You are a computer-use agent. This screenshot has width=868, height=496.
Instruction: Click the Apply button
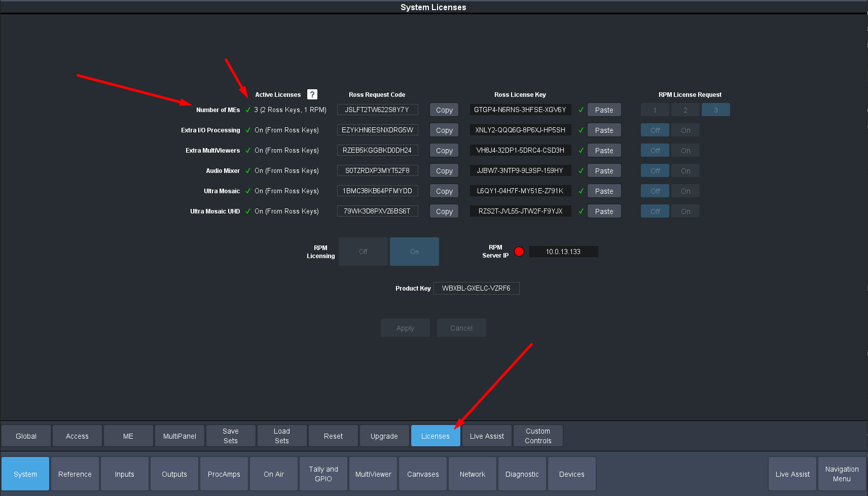[405, 328]
